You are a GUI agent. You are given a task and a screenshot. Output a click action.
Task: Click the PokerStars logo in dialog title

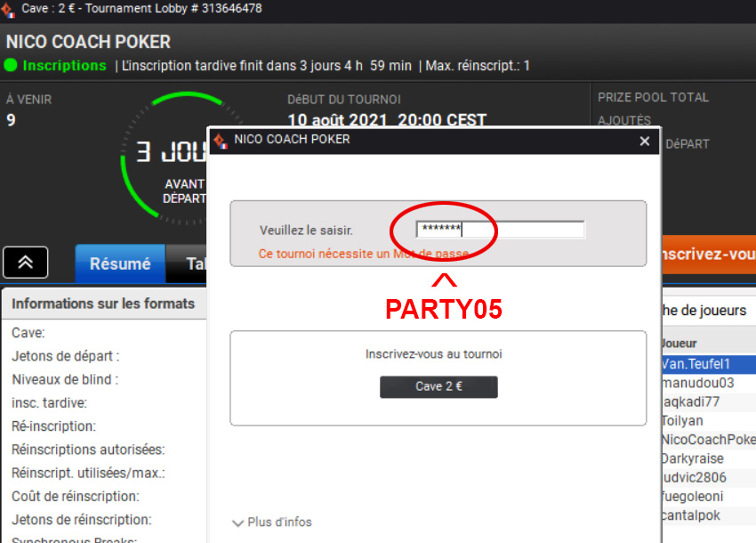(221, 141)
